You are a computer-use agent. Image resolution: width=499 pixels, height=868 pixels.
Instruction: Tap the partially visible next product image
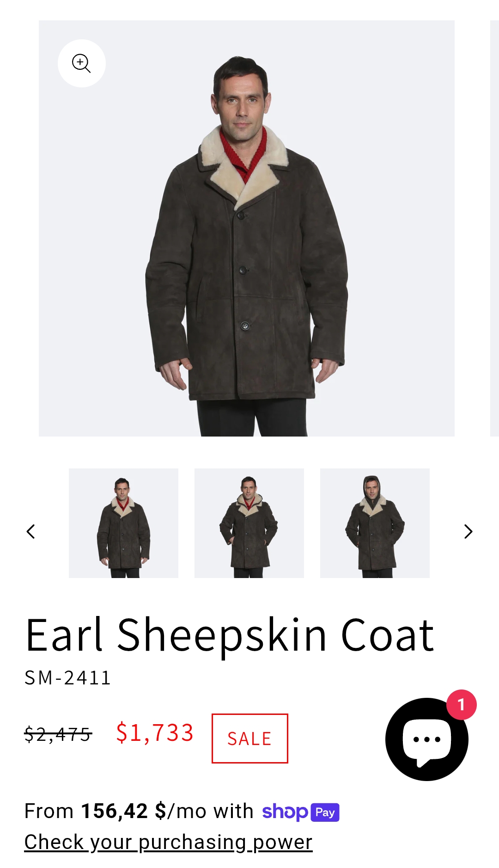point(494,228)
